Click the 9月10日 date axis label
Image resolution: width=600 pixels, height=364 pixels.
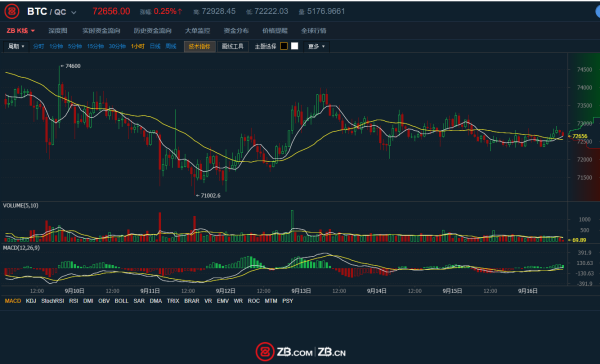pyautogui.click(x=75, y=291)
